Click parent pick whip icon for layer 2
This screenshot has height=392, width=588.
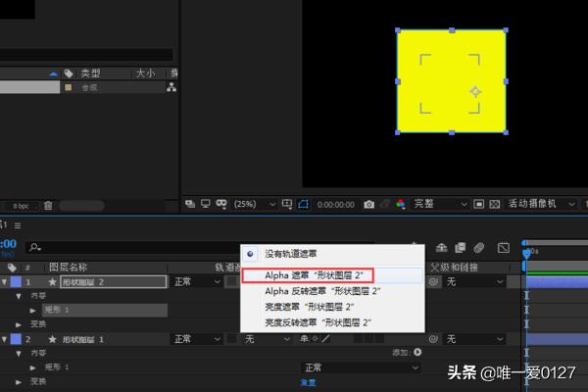(x=433, y=339)
